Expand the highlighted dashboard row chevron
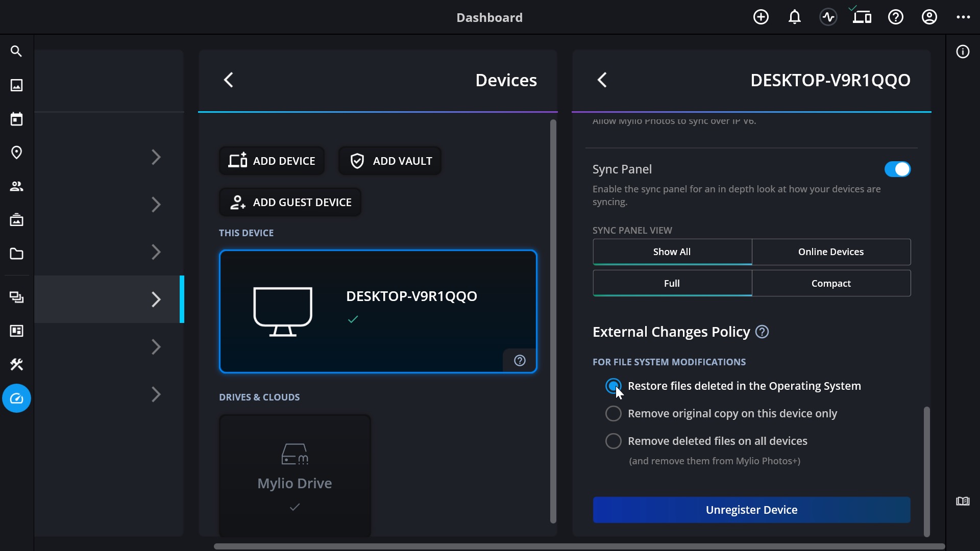The width and height of the screenshot is (980, 551). 156,299
